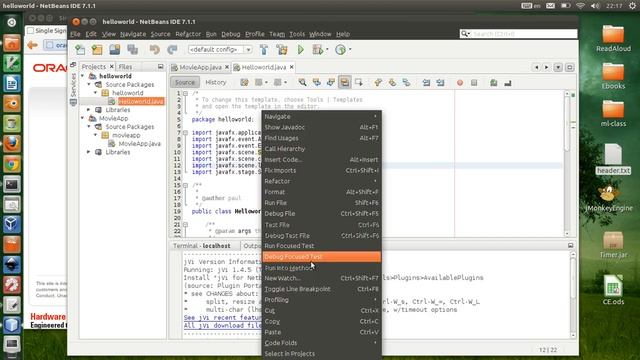The image size is (640, 360).
Task: Click the Save All toolbar icon
Action: click(133, 50)
